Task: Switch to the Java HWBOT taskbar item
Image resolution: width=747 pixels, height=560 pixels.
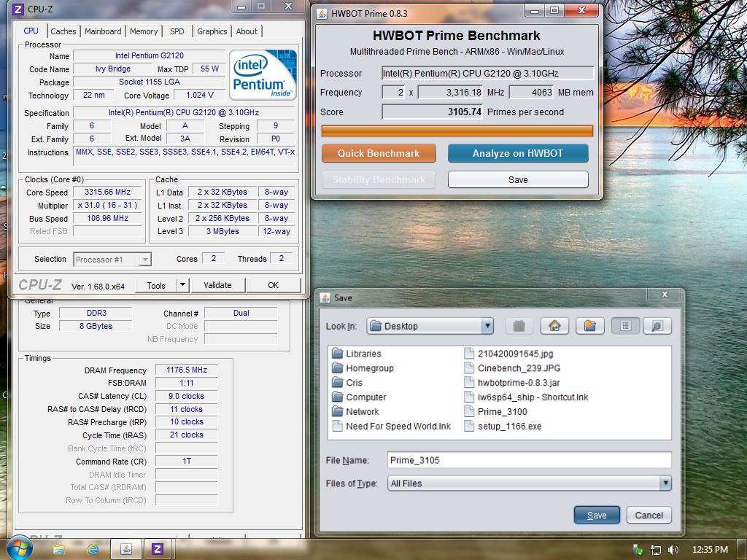Action: click(x=126, y=550)
